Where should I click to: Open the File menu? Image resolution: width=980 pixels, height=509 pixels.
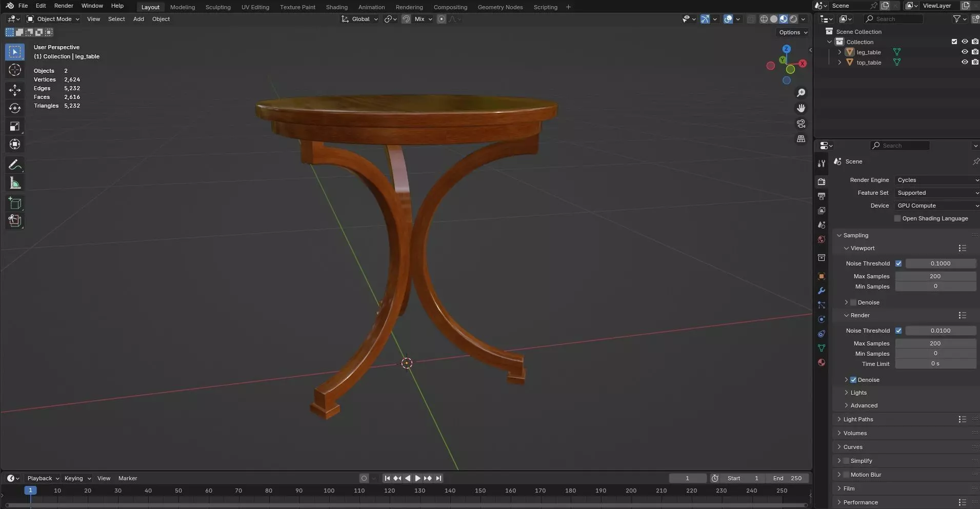(x=23, y=6)
